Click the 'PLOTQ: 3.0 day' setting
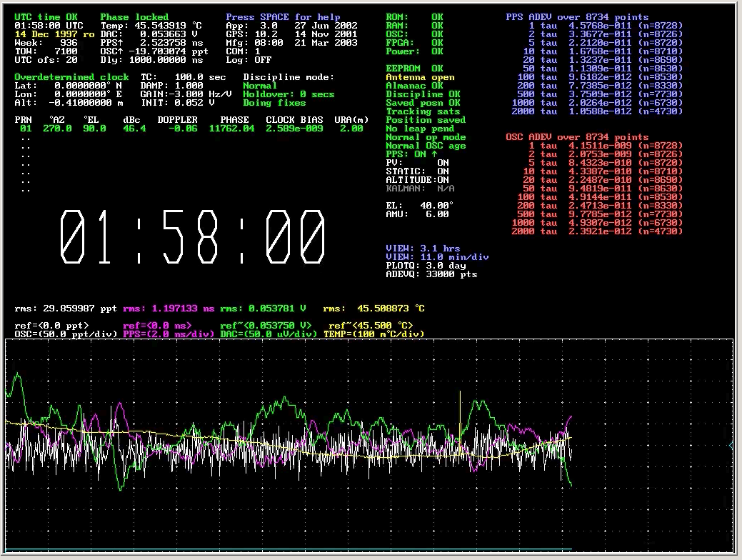Image resolution: width=742 pixels, height=560 pixels. [426, 266]
